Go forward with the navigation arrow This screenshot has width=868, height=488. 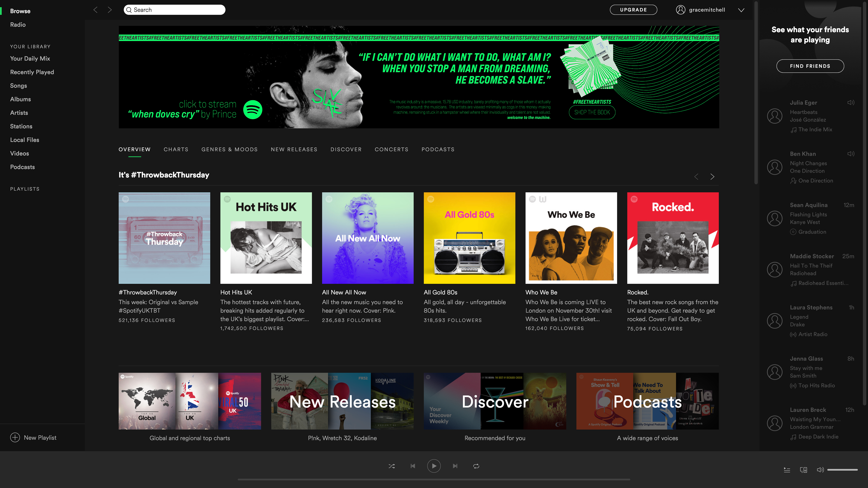pyautogui.click(x=109, y=10)
